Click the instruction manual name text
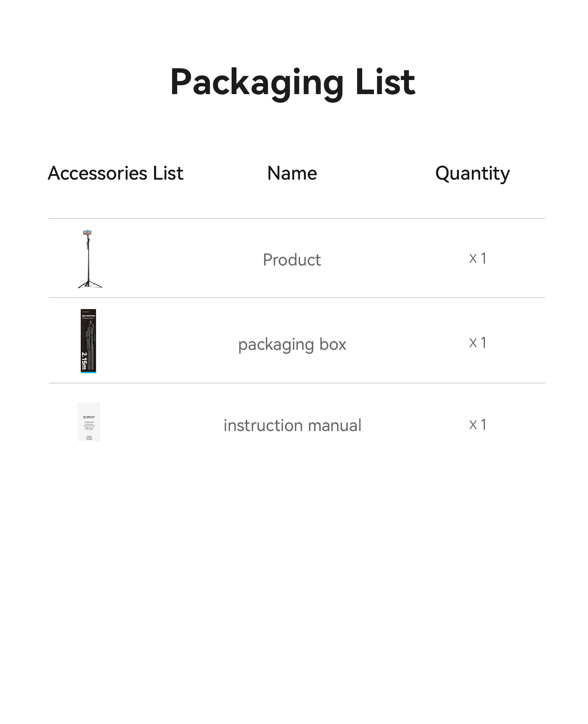588x724 pixels. 292,426
